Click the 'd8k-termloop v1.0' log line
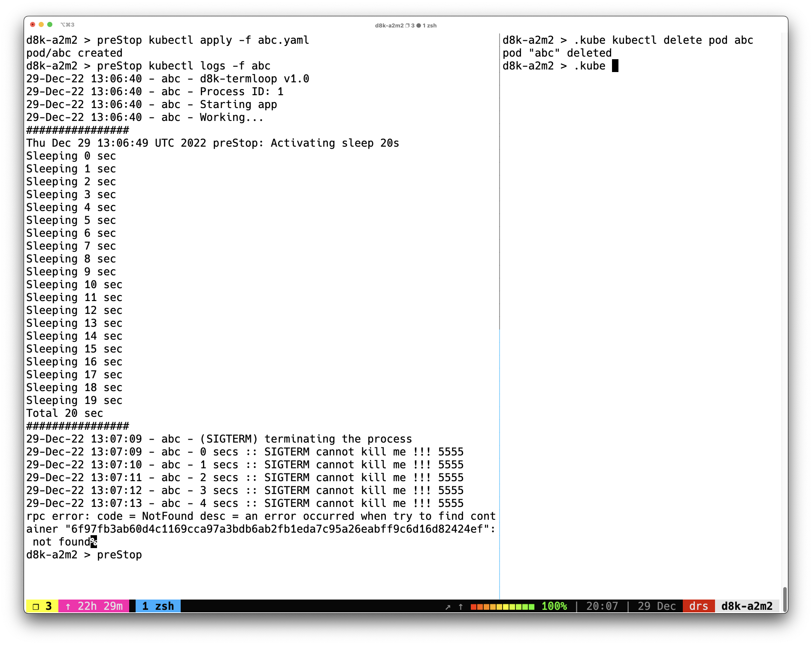The width and height of the screenshot is (812, 645). (168, 78)
